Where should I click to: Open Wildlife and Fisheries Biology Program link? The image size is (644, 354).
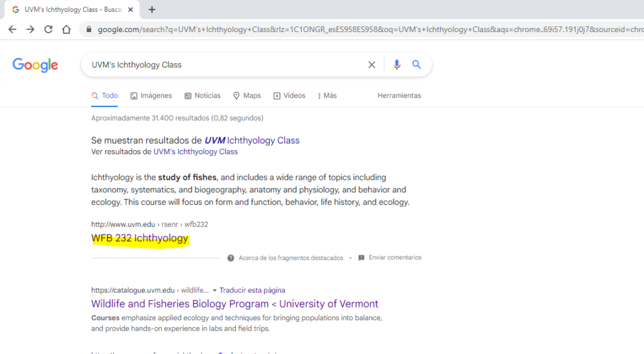[235, 304]
